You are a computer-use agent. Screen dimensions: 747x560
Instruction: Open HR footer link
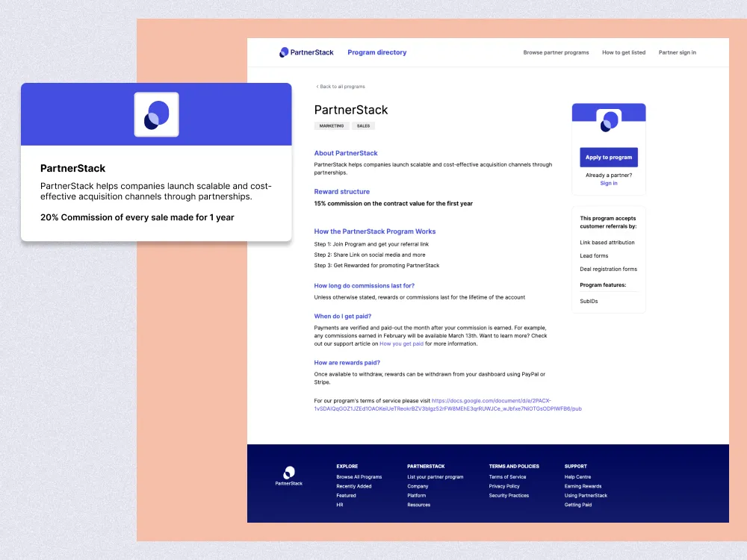tap(340, 505)
